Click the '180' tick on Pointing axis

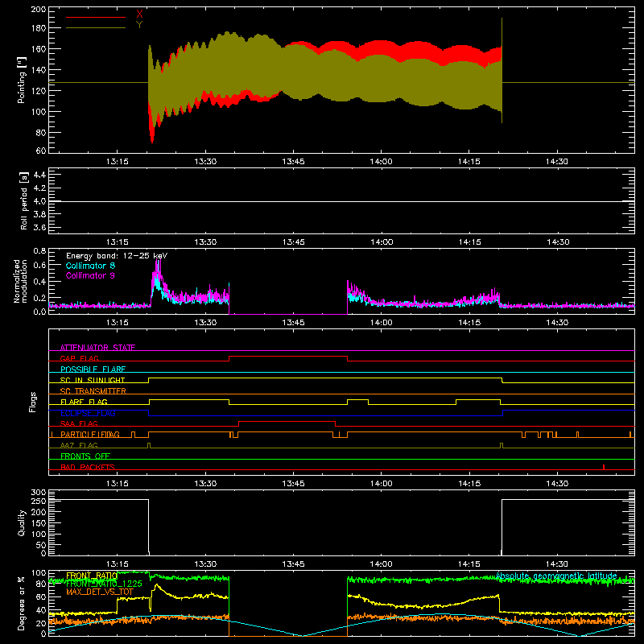(39, 28)
